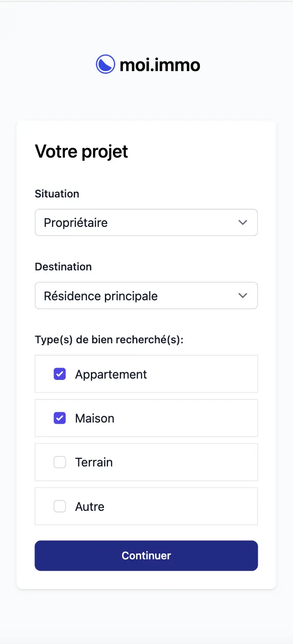293x644 pixels.
Task: Click the Situation field label
Action: point(57,193)
